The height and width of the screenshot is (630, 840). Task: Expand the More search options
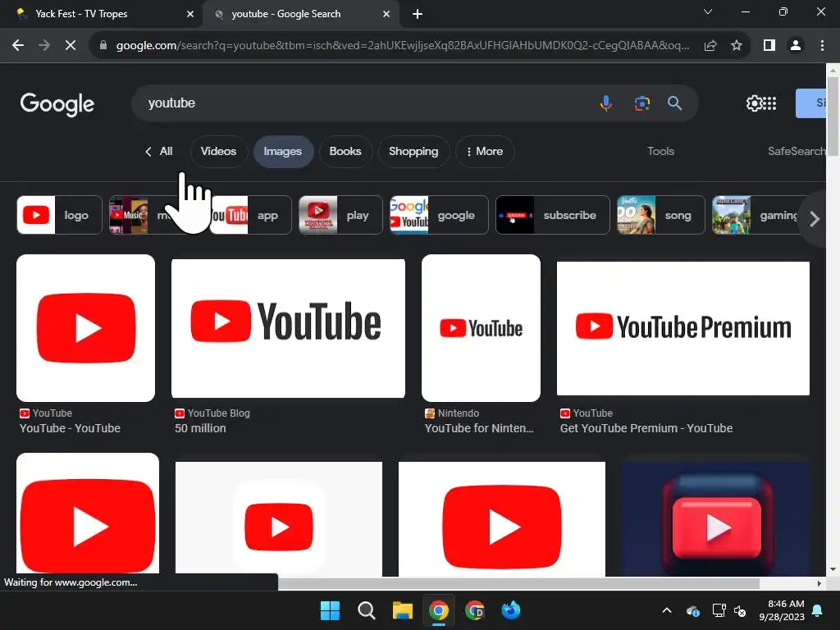tap(485, 152)
